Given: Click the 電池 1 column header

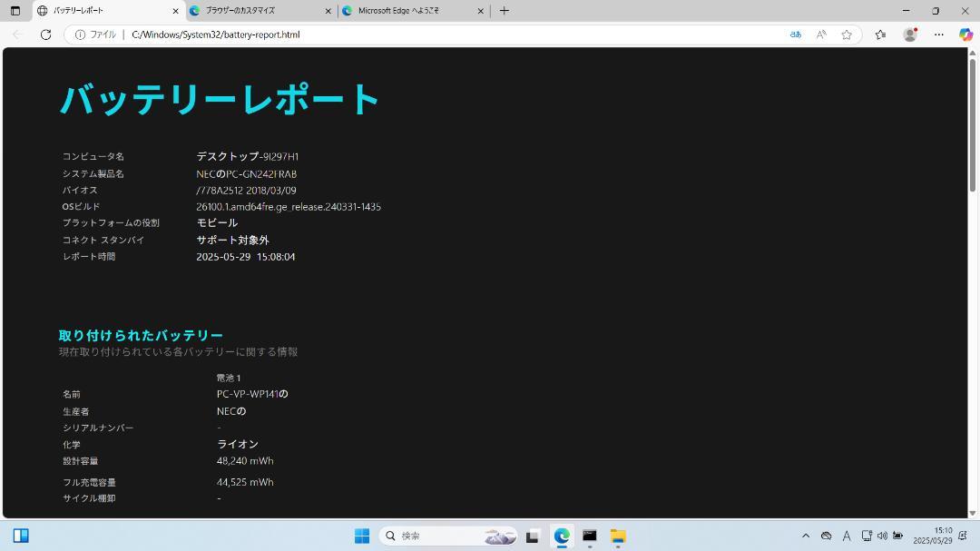Looking at the screenshot, I should point(229,378).
